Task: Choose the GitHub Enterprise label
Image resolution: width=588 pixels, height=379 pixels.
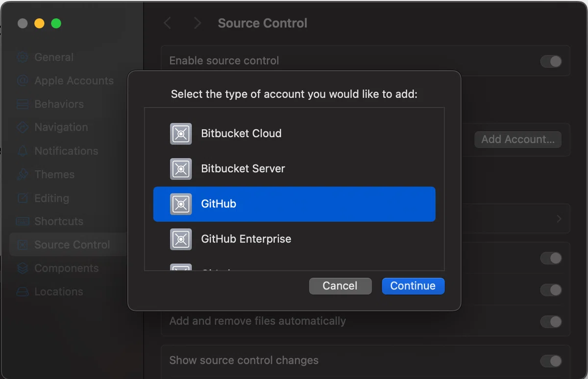Action: point(246,239)
